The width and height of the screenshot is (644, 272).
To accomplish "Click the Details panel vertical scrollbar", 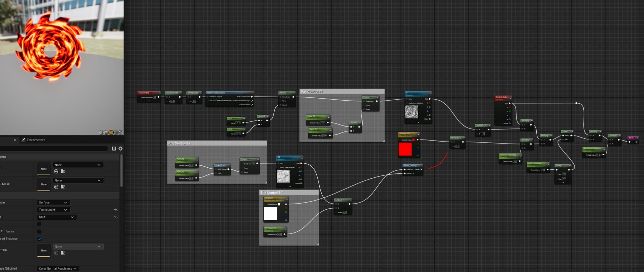I will (121, 170).
